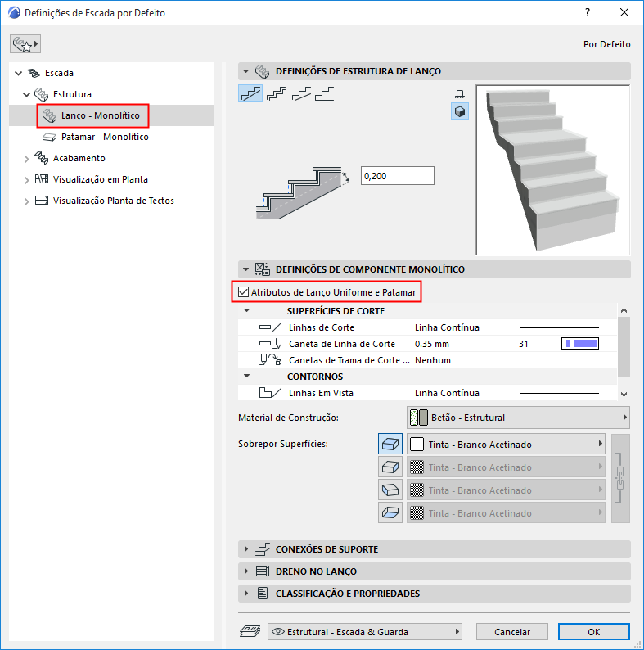Expand the Dreno no Lanço panel
Screen dimensions: 644x650
pos(246,571)
